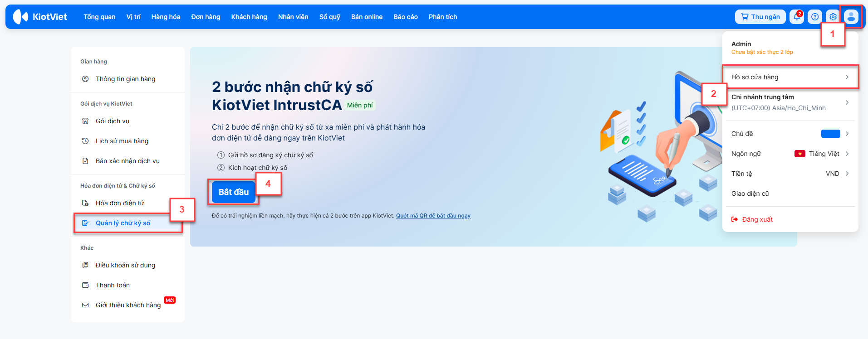The width and height of the screenshot is (868, 339).
Task: Click Hồ sơ cửa hàng menu entry
Action: point(790,77)
